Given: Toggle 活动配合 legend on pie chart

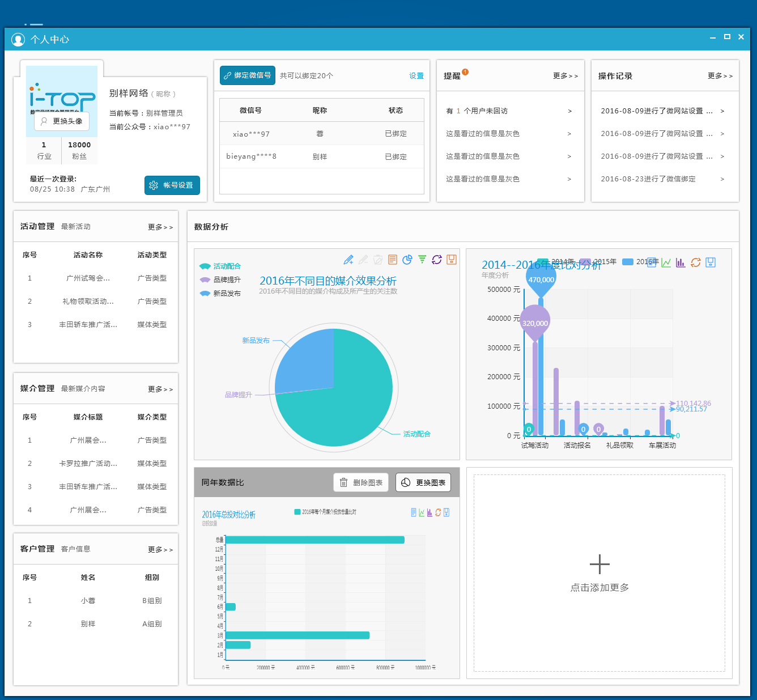Looking at the screenshot, I should [220, 266].
